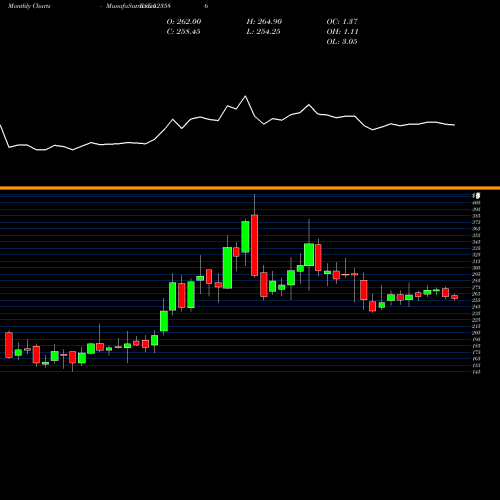
Task: Select the close value 'C: 258.45'
Action: tap(183, 31)
